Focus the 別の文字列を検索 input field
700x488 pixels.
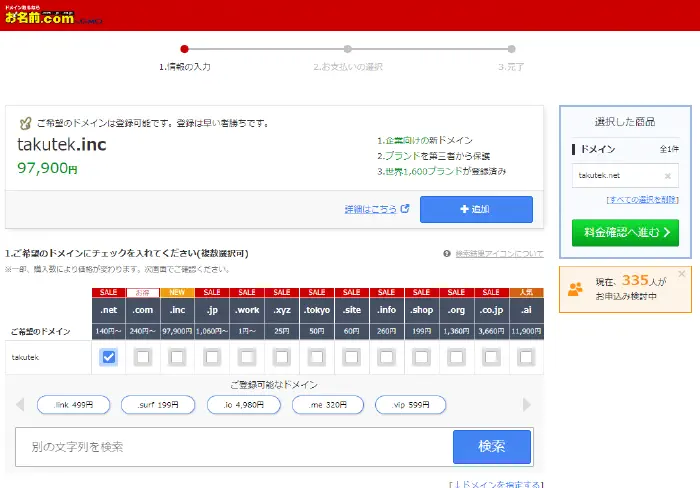click(x=234, y=447)
